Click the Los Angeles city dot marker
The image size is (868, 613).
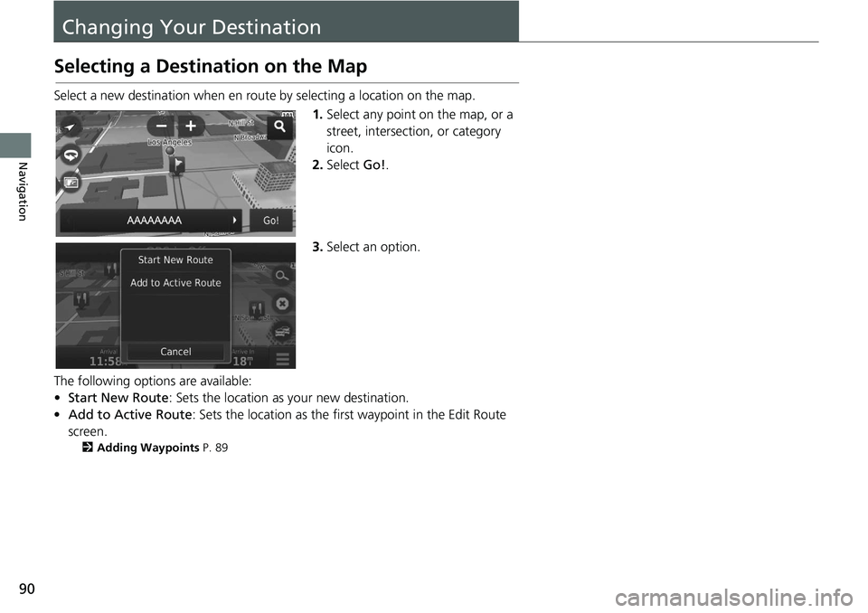point(170,151)
